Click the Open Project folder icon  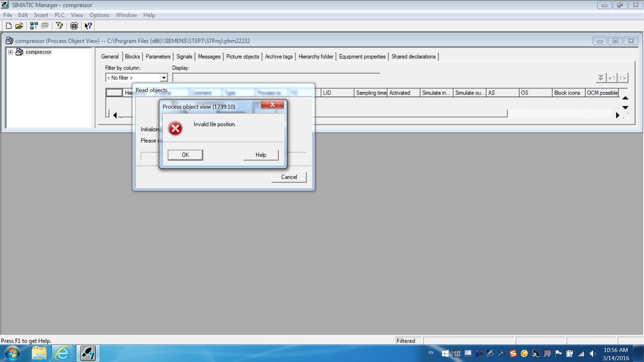(19, 26)
